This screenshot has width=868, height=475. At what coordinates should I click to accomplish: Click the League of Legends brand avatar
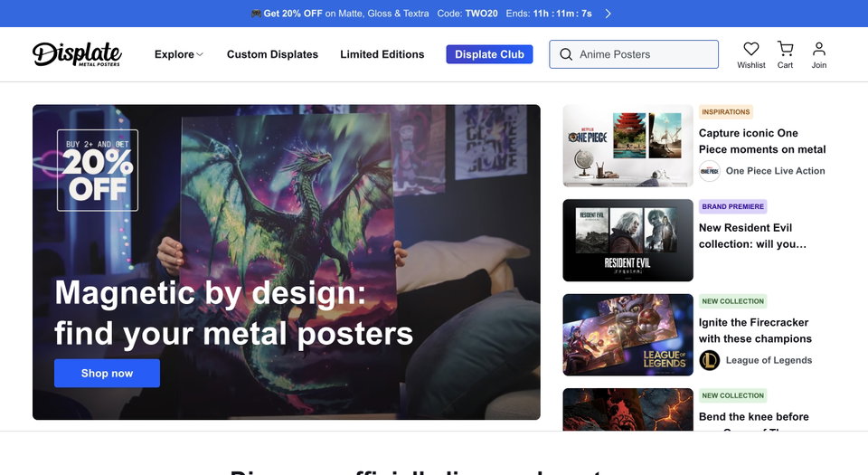coord(709,360)
